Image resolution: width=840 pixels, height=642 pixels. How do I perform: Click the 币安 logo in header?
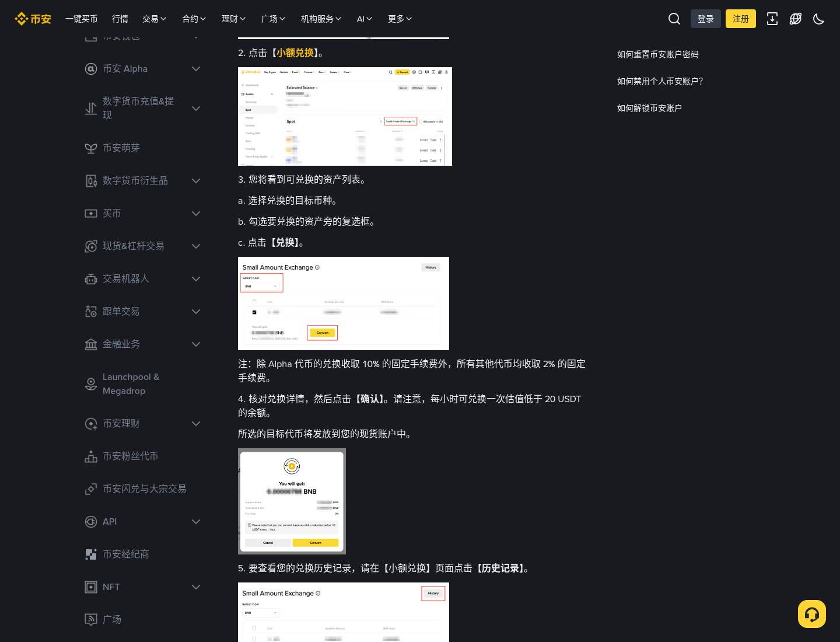33,19
